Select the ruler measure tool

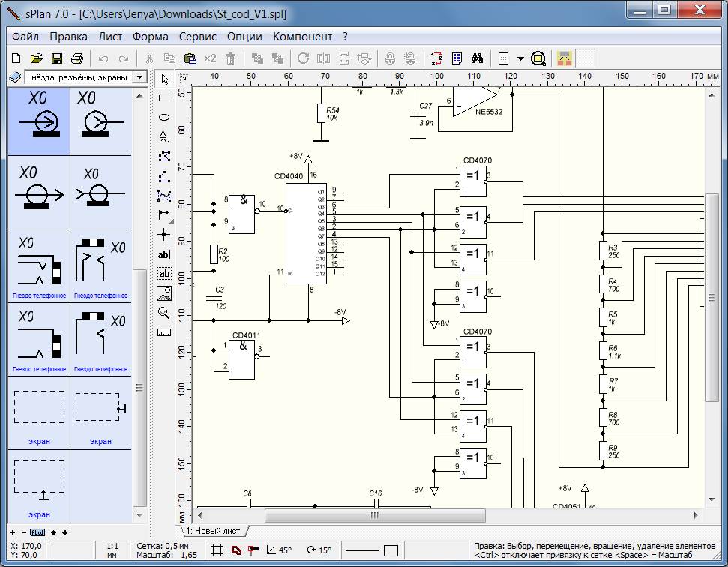pos(164,332)
